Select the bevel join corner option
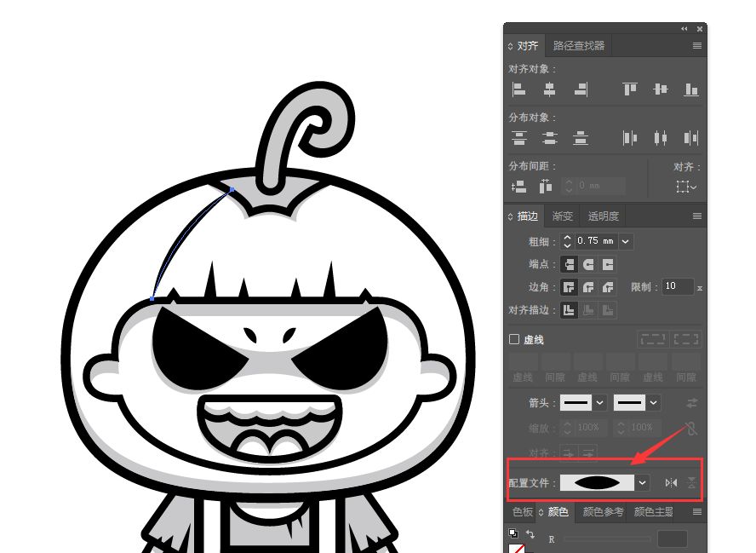Screen dimensions: 756x553 coord(608,287)
